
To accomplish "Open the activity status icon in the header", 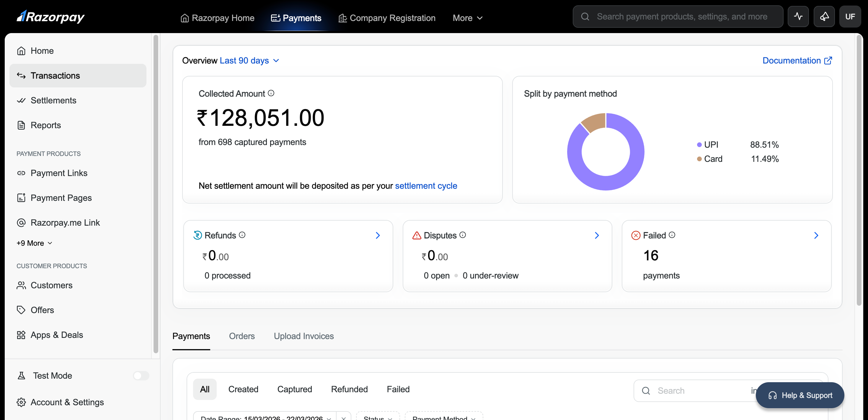I will click(798, 16).
